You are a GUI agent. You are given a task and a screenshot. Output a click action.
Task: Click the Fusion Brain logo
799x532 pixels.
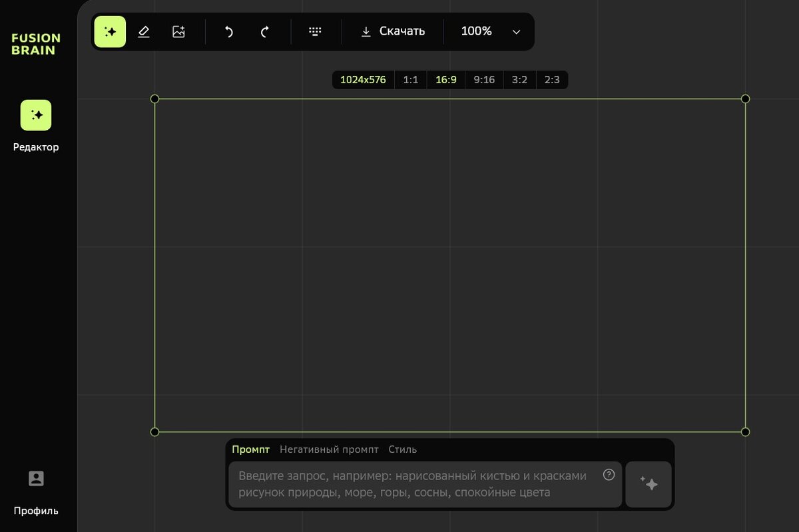pyautogui.click(x=36, y=44)
